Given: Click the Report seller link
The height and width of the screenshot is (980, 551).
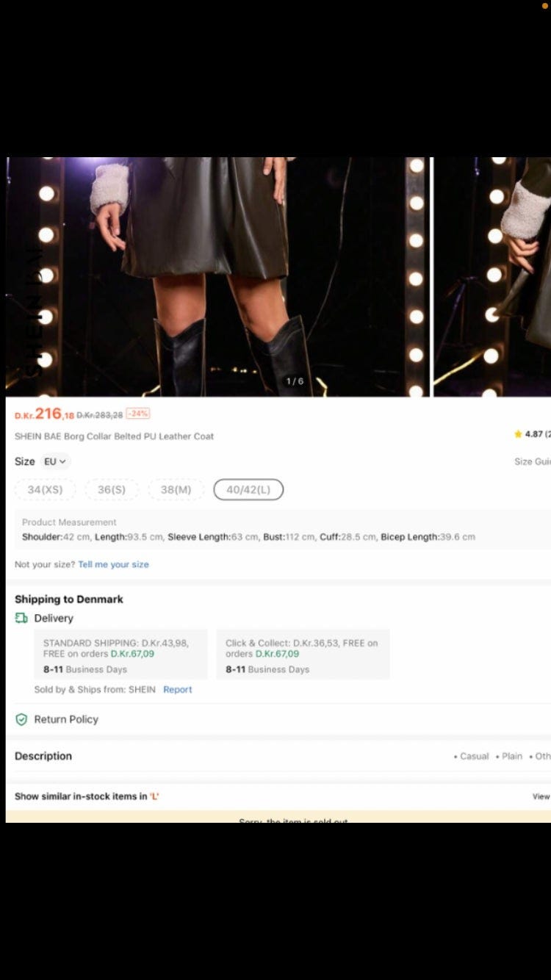Looking at the screenshot, I should click(178, 689).
